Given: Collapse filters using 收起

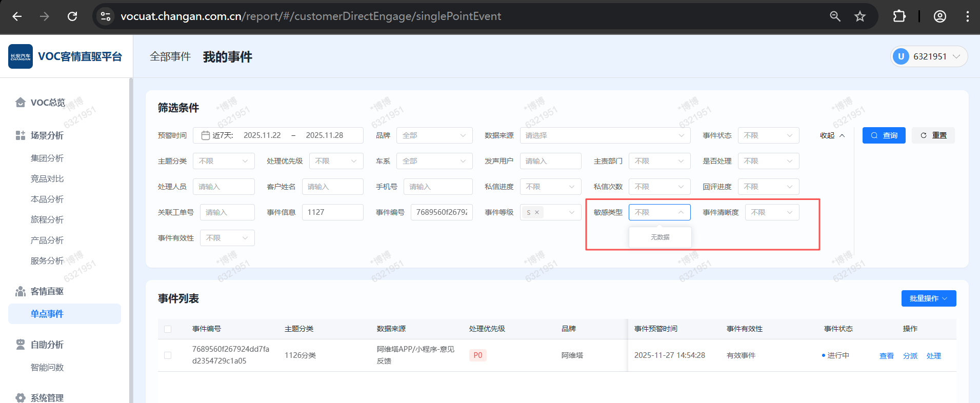Looking at the screenshot, I should 832,135.
